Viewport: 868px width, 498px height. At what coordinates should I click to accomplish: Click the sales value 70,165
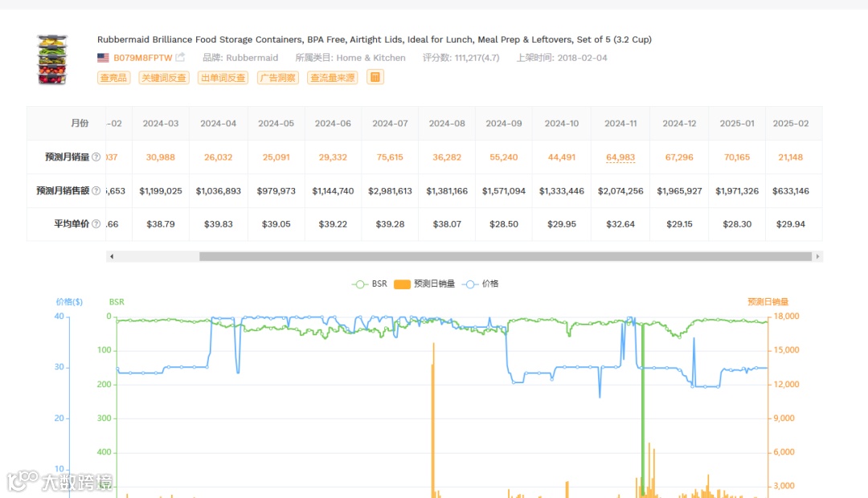point(737,157)
